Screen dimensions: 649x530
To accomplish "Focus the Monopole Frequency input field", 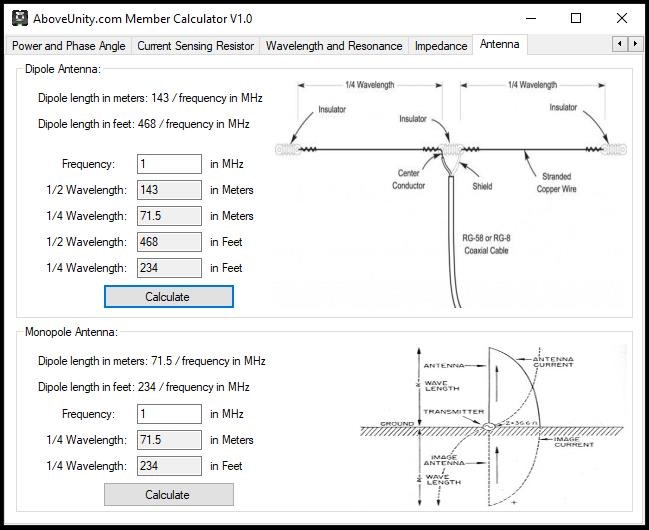I will [x=169, y=414].
